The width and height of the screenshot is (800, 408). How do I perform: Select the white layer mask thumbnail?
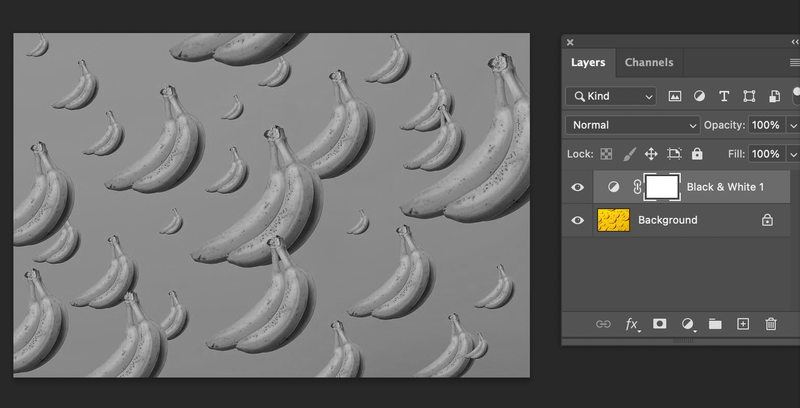pos(662,187)
